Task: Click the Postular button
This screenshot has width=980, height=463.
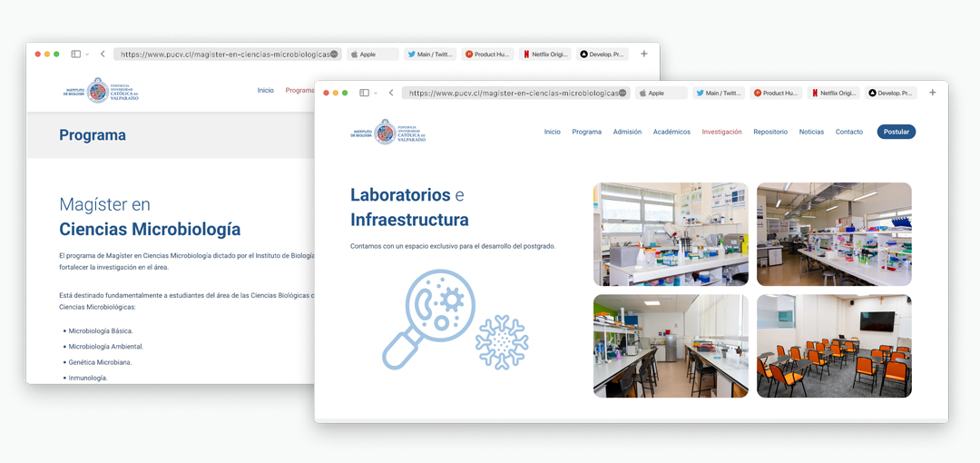Action: tap(897, 132)
